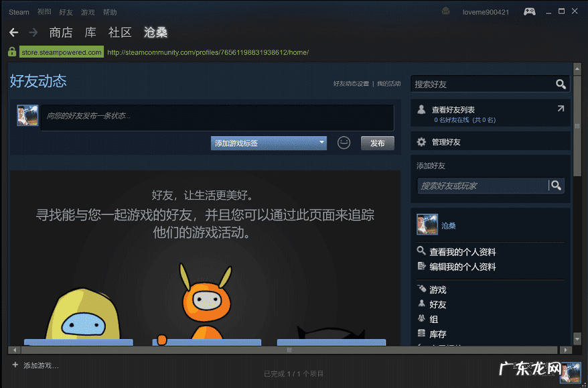Click 已完成 1 / 1 个项目 status

coord(293,374)
